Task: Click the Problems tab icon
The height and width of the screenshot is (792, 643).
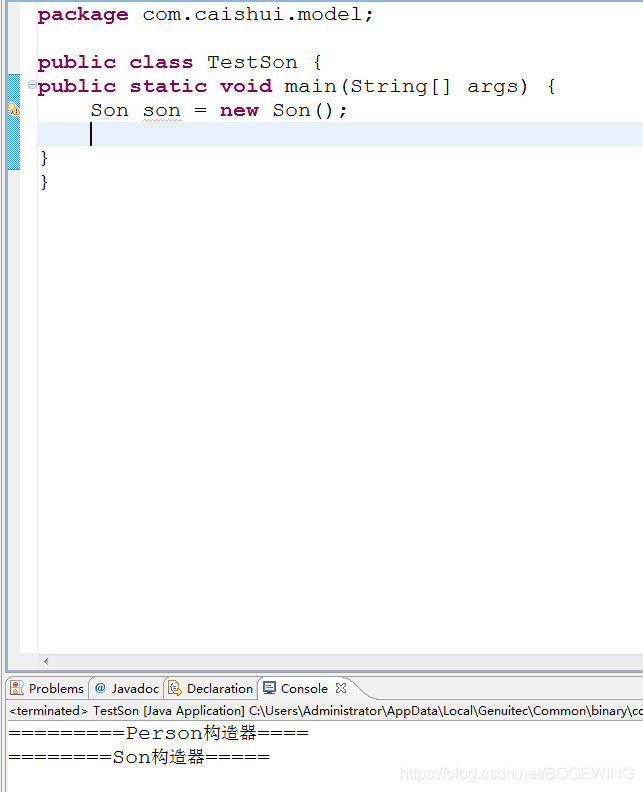Action: point(17,688)
